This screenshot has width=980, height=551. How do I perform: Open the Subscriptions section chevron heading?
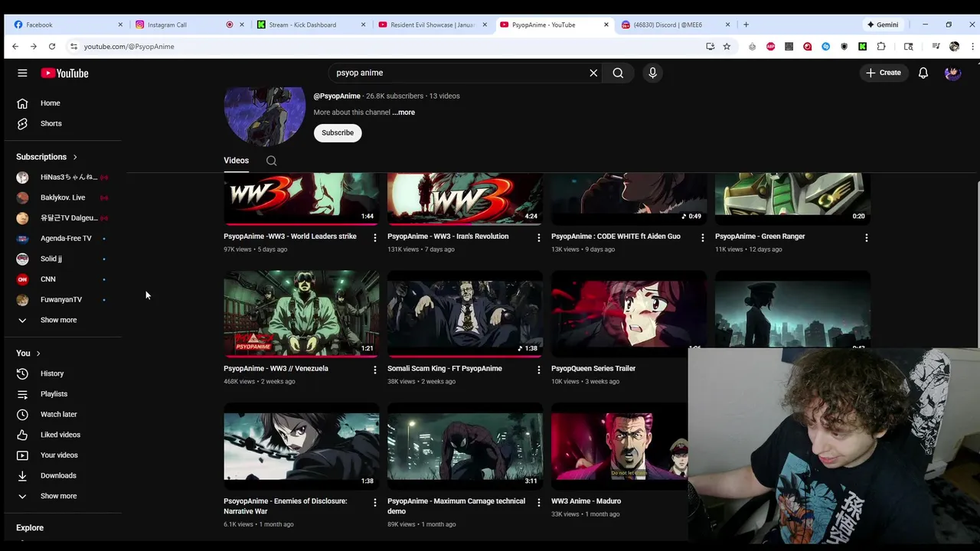click(47, 157)
